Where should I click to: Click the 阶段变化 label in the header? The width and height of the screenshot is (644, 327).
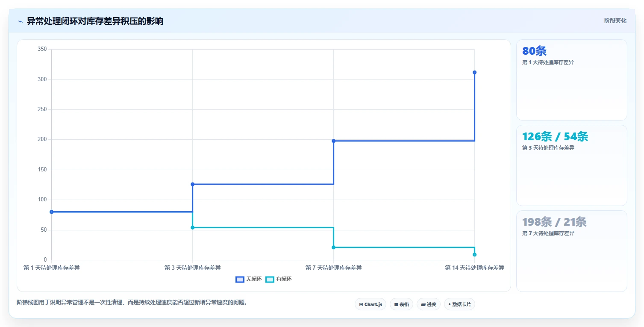(615, 21)
